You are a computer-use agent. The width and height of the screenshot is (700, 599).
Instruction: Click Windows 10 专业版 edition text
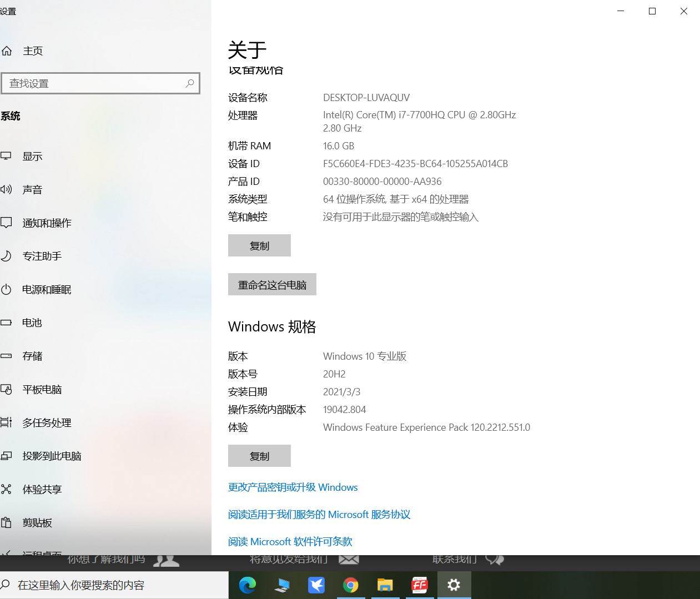pos(365,356)
